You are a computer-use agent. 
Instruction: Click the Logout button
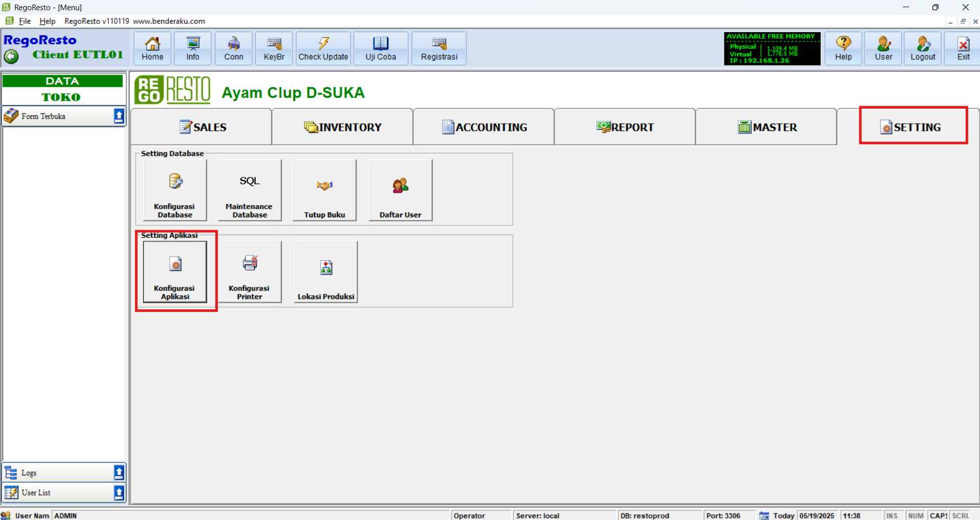[x=922, y=49]
